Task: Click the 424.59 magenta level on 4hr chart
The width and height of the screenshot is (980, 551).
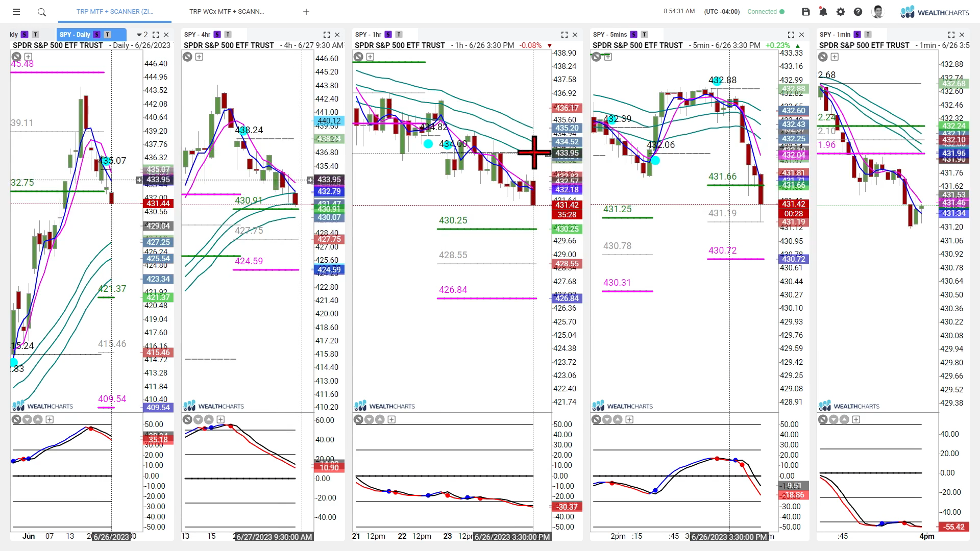Action: click(249, 261)
